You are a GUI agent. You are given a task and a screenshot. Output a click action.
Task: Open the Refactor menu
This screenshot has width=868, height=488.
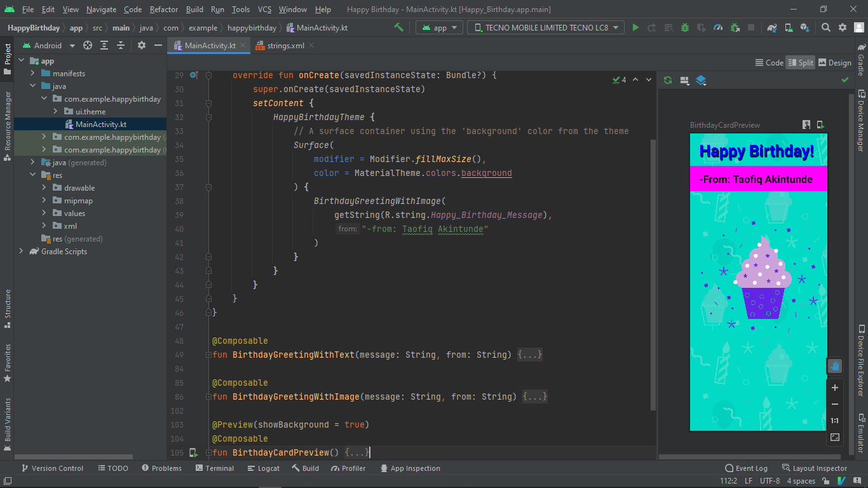tap(164, 10)
